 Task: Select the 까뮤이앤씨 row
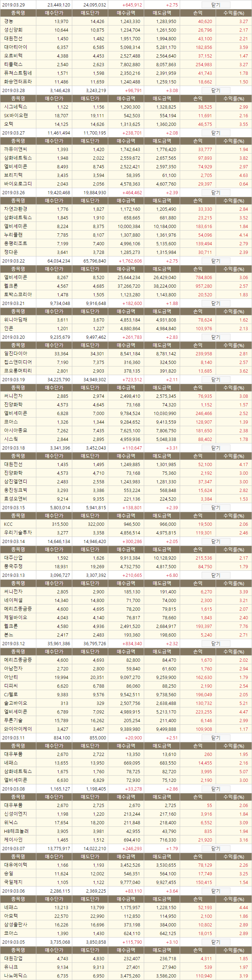(x=126, y=150)
